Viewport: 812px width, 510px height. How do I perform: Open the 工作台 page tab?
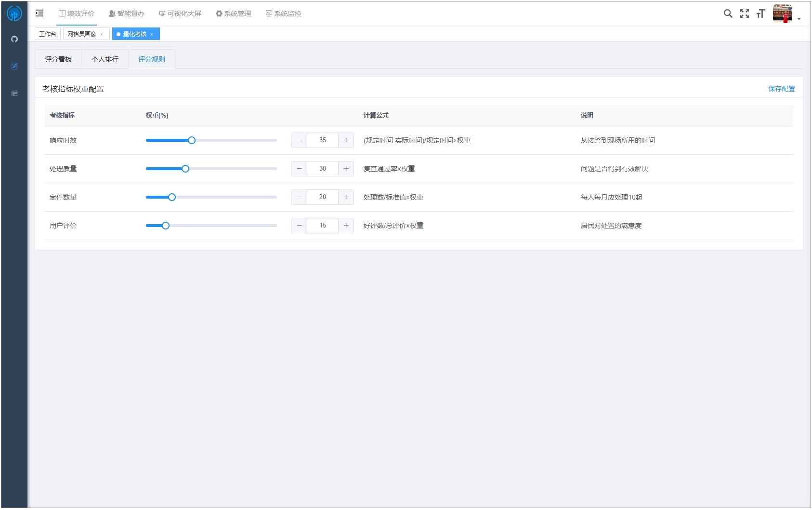point(48,34)
